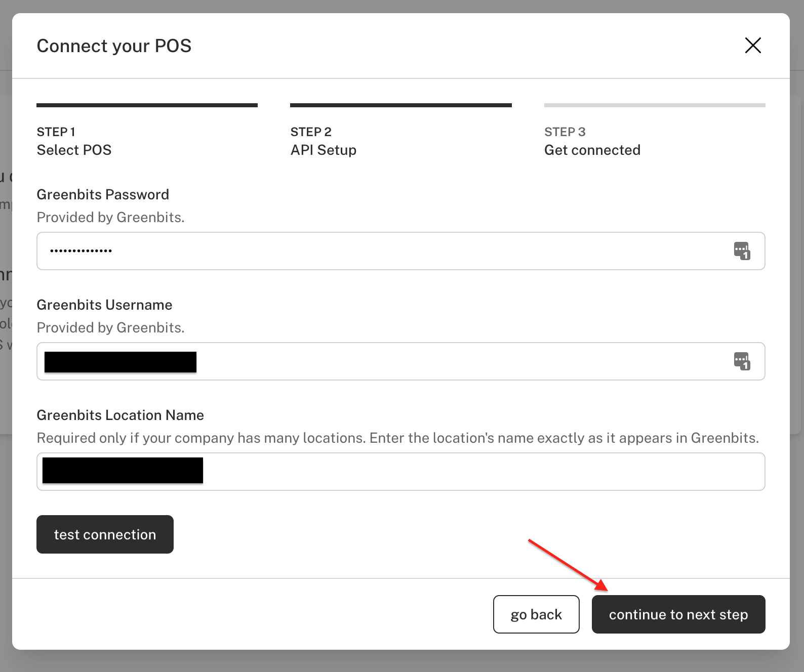The width and height of the screenshot is (804, 672).
Task: Select Step 1 Select POS
Action: (147, 132)
